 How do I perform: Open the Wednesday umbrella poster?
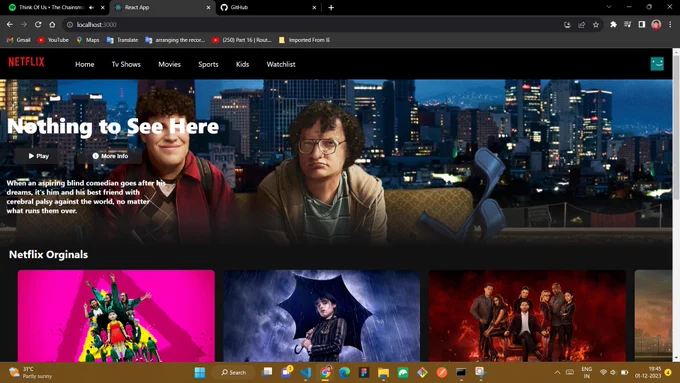[322, 316]
